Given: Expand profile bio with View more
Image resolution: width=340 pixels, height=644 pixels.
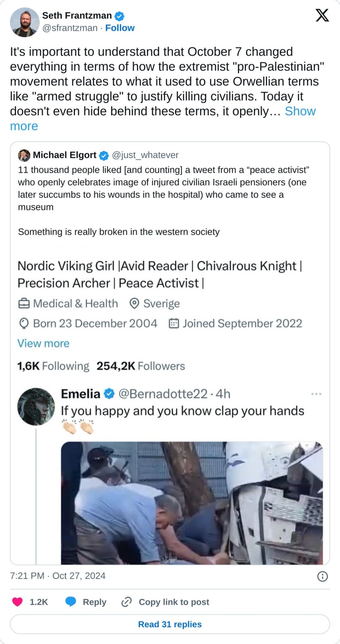Looking at the screenshot, I should pyautogui.click(x=43, y=343).
